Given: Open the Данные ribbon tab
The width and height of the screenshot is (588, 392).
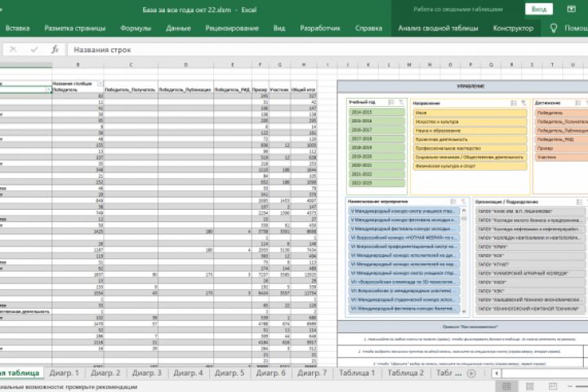Looking at the screenshot, I should click(x=178, y=28).
